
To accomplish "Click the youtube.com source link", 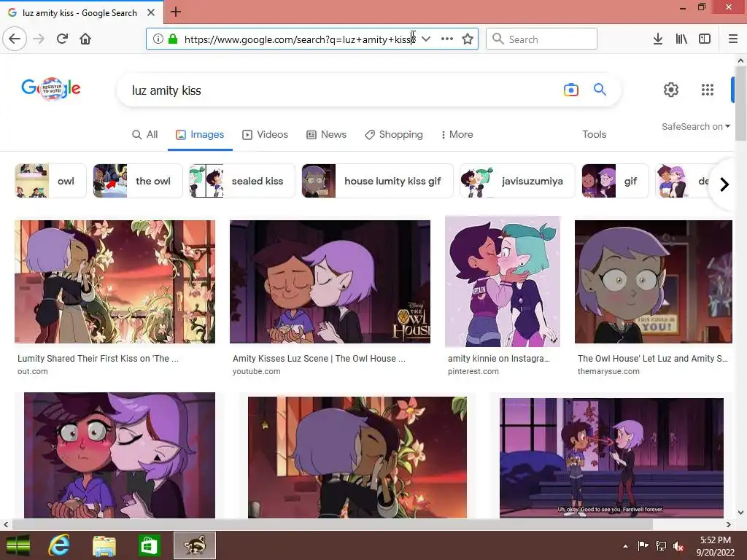I will (x=256, y=371).
